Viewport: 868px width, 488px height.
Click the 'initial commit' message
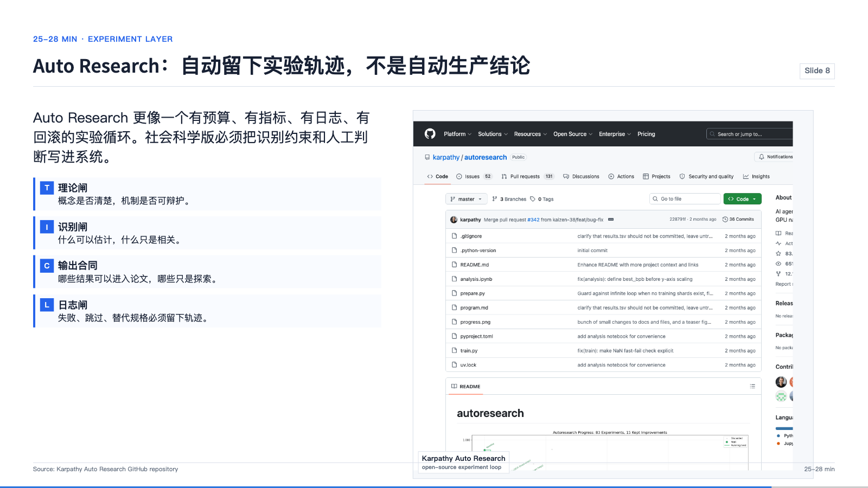point(592,251)
